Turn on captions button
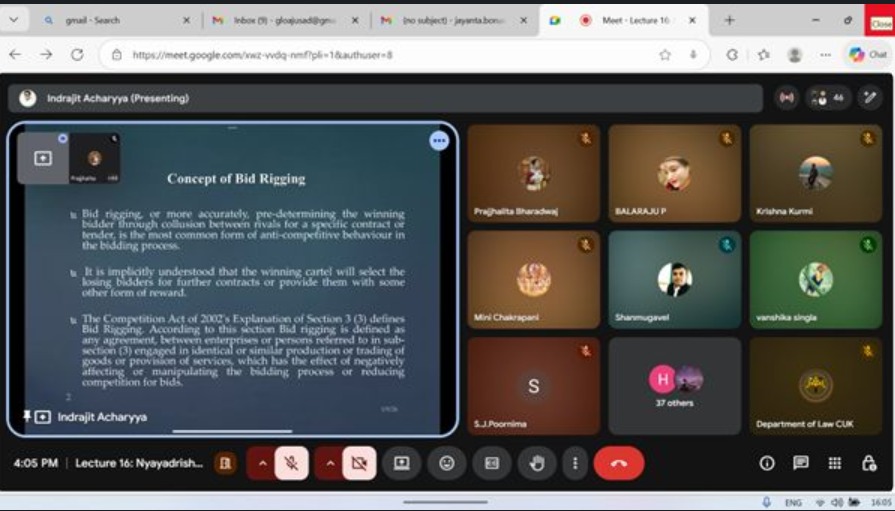The height and width of the screenshot is (511, 895). [x=491, y=463]
